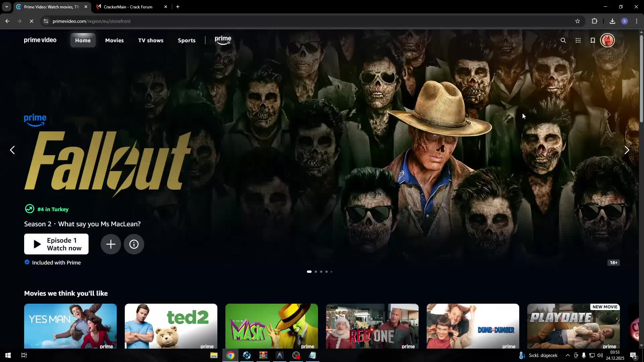
Task: Jump to second carousel slide dot
Action: [316, 271]
